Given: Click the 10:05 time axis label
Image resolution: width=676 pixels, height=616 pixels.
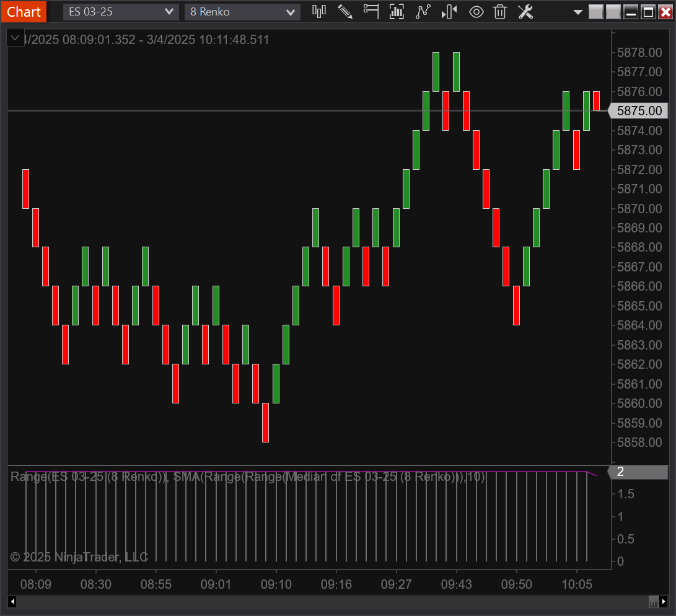Looking at the screenshot, I should [x=577, y=584].
